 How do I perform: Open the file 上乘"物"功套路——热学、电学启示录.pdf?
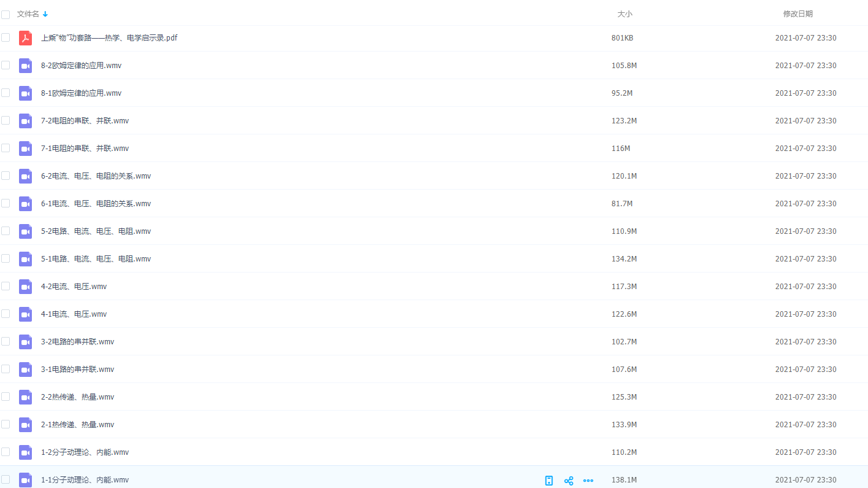tap(109, 38)
